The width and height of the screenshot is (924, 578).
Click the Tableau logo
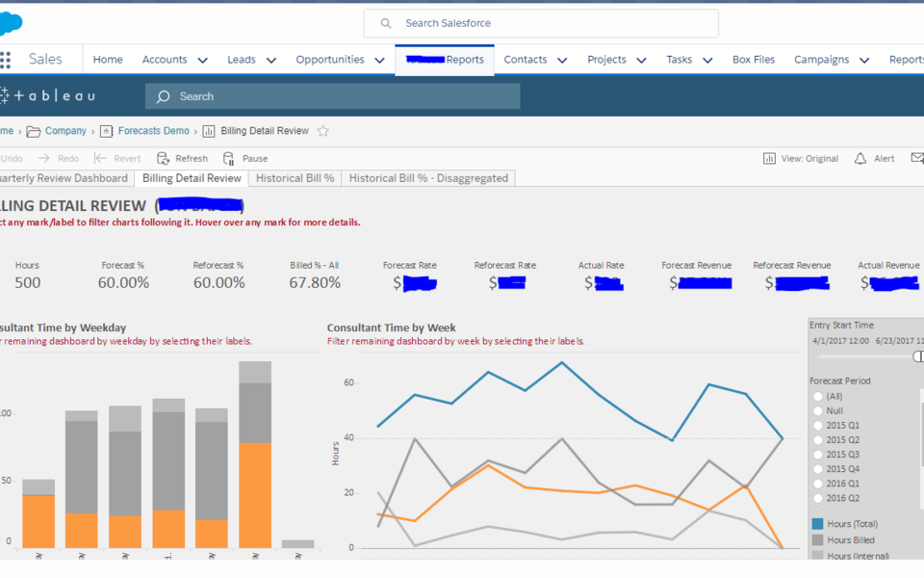point(47,95)
